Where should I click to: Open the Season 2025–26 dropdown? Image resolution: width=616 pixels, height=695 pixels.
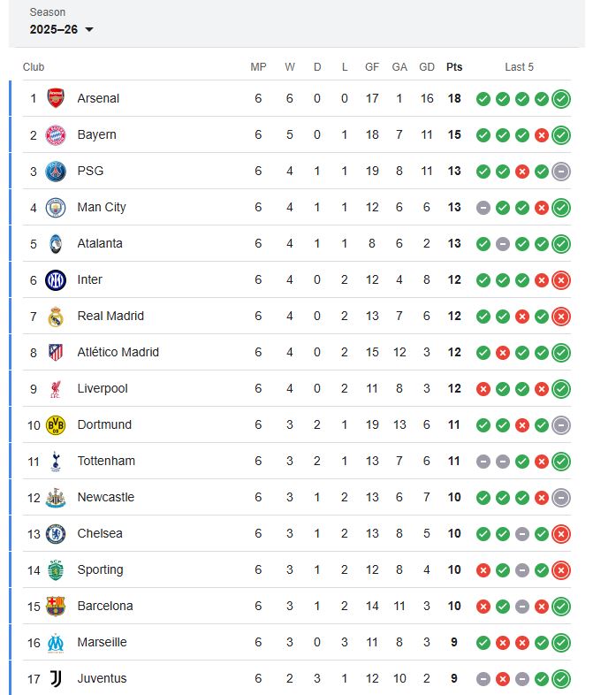coord(62,29)
